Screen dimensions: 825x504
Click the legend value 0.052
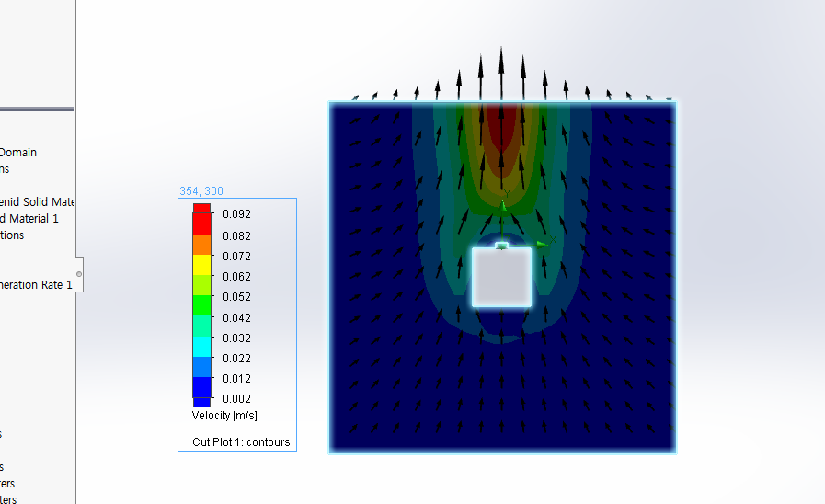(236, 297)
